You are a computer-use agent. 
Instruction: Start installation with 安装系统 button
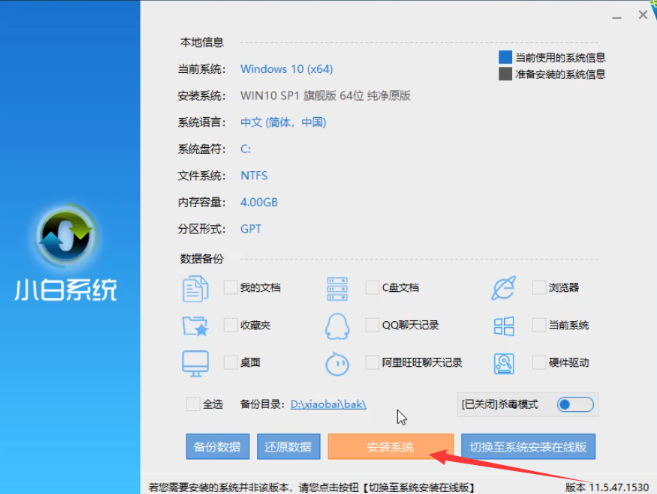[390, 446]
